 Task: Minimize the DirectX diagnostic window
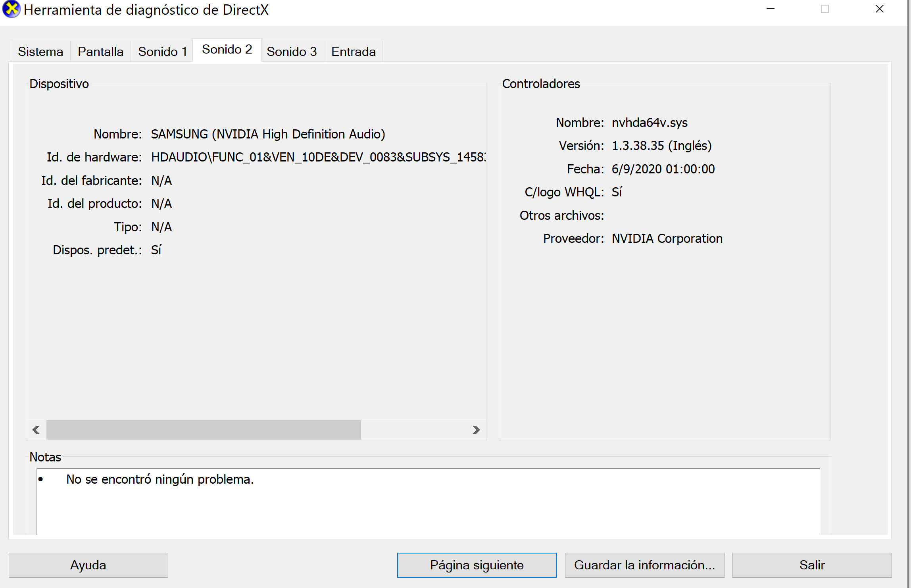771,9
